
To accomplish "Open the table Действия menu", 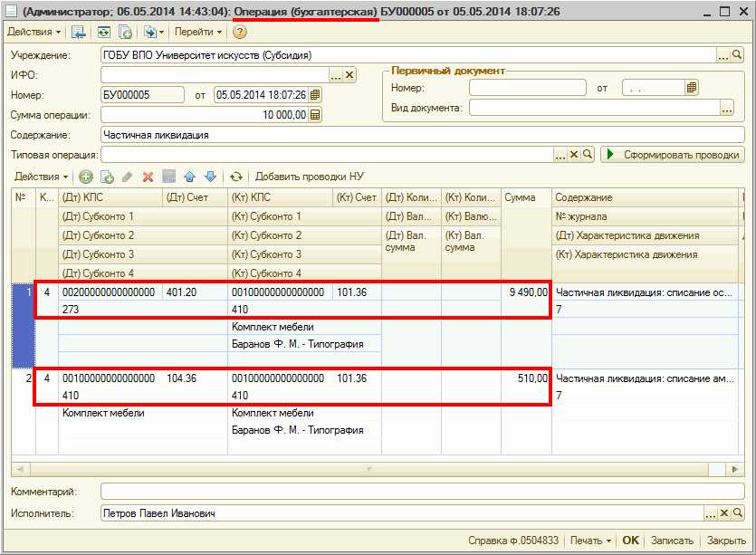I will [41, 177].
